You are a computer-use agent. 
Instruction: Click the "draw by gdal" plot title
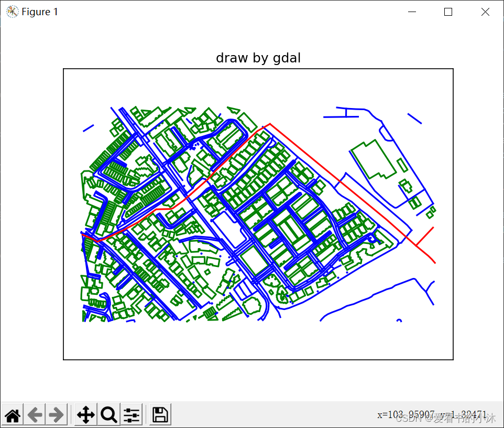point(258,58)
